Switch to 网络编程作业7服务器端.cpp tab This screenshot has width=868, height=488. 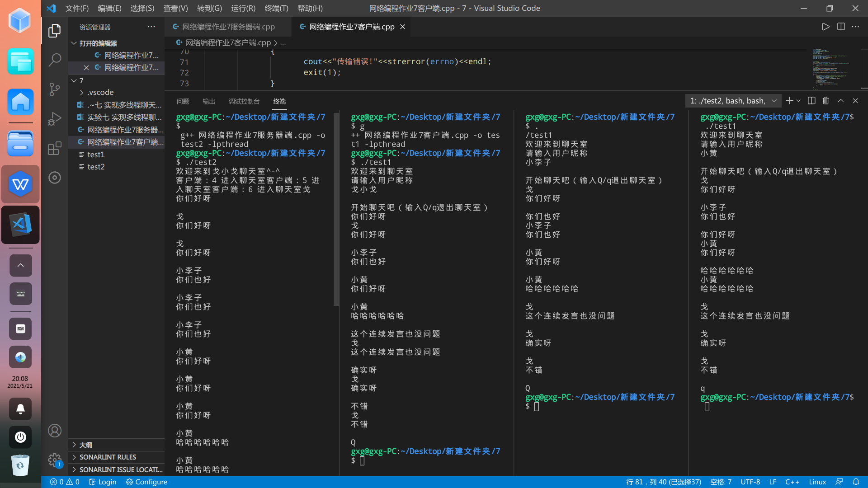click(x=228, y=27)
